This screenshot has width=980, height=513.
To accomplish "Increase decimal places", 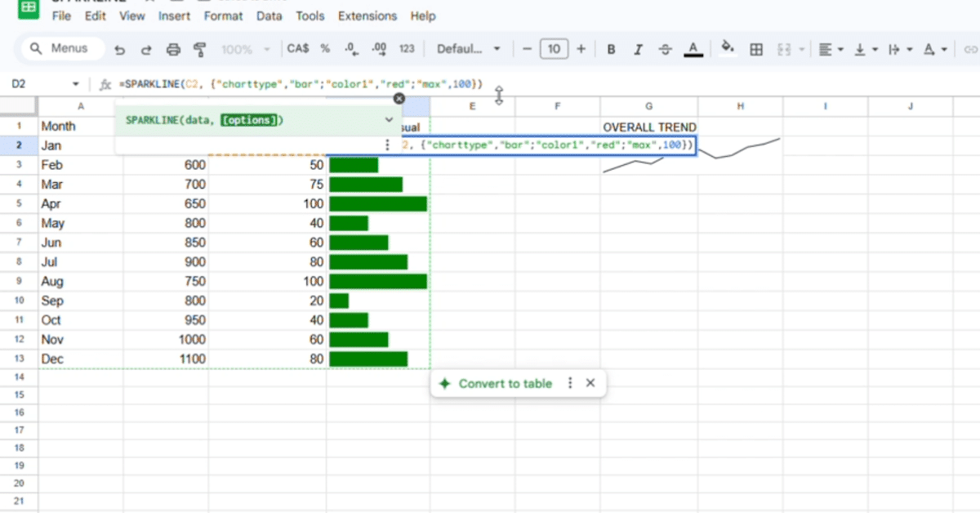I will (x=378, y=49).
